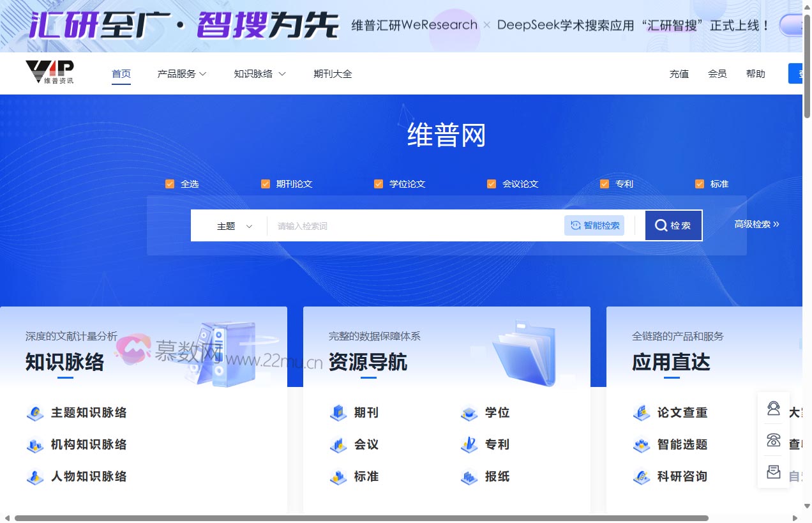Click the headset customer service icon
This screenshot has width=812, height=523.
[773, 408]
